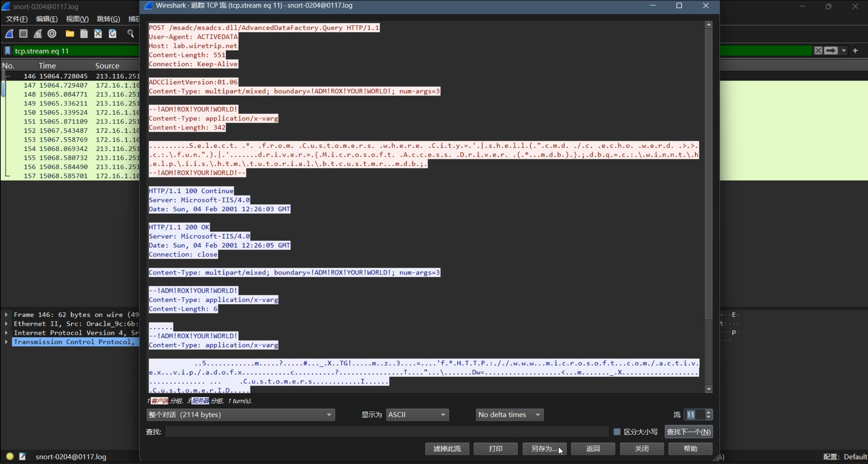Click the reload capture file icon

coord(113,34)
